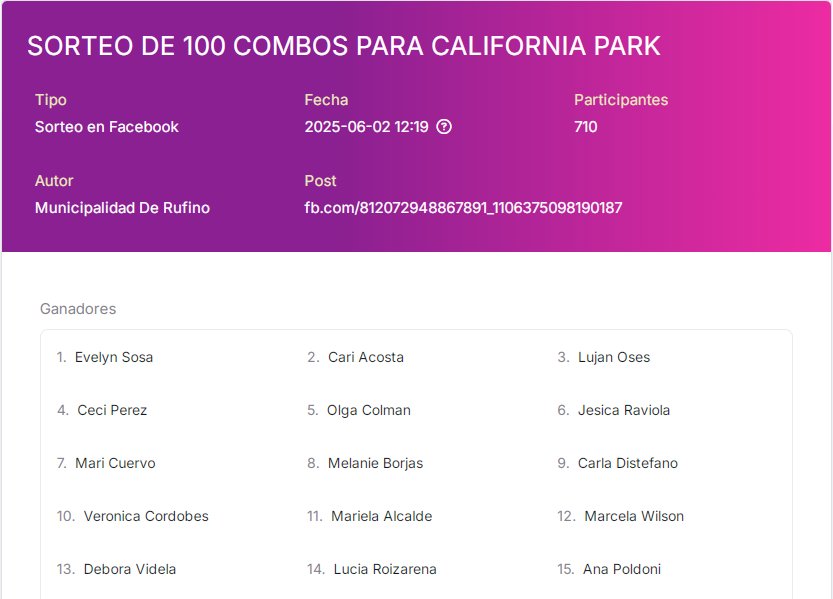Click the Sorteo de 100 Combos title
Viewport: 833px width, 599px height.
[x=344, y=46]
